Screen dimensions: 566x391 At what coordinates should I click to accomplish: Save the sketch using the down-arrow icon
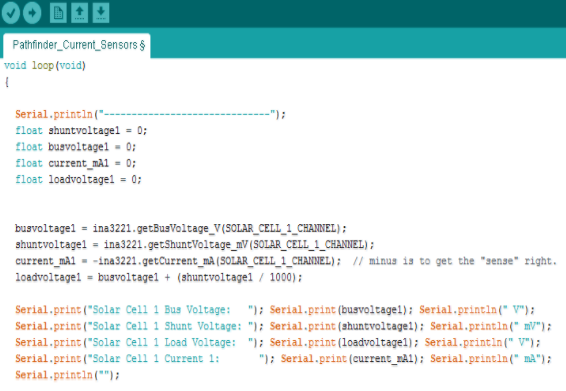(x=101, y=13)
